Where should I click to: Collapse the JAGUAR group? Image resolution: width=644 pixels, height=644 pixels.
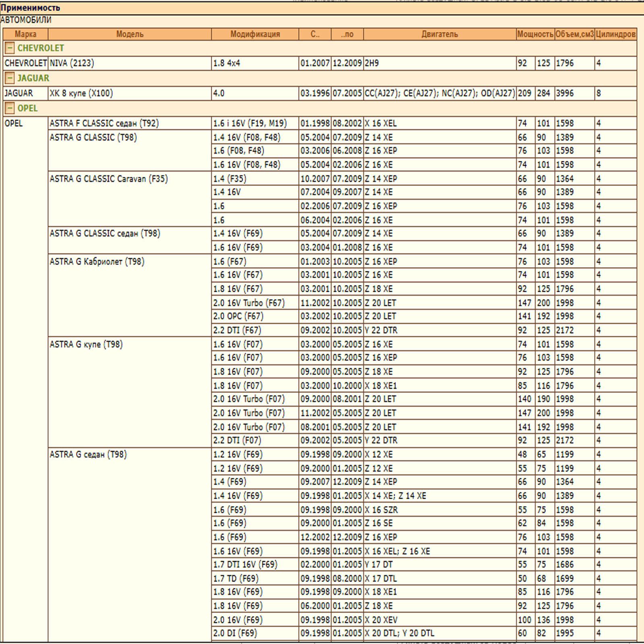click(x=10, y=78)
